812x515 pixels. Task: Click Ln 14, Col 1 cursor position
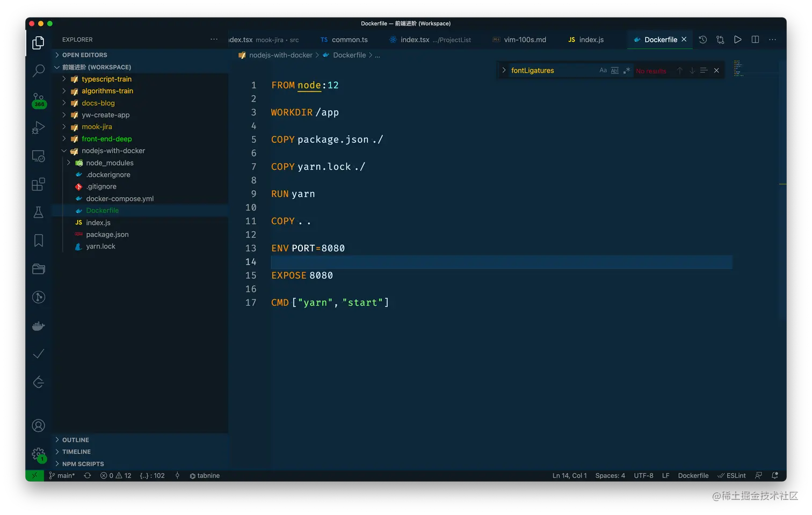coord(570,476)
